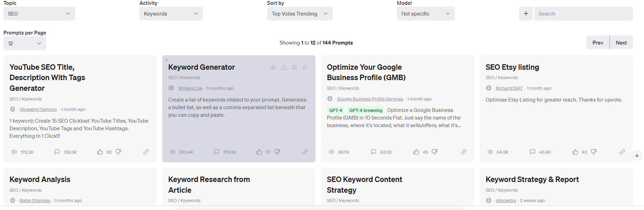
Task: Open the Topic dropdown showing SEO
Action: coord(39,14)
